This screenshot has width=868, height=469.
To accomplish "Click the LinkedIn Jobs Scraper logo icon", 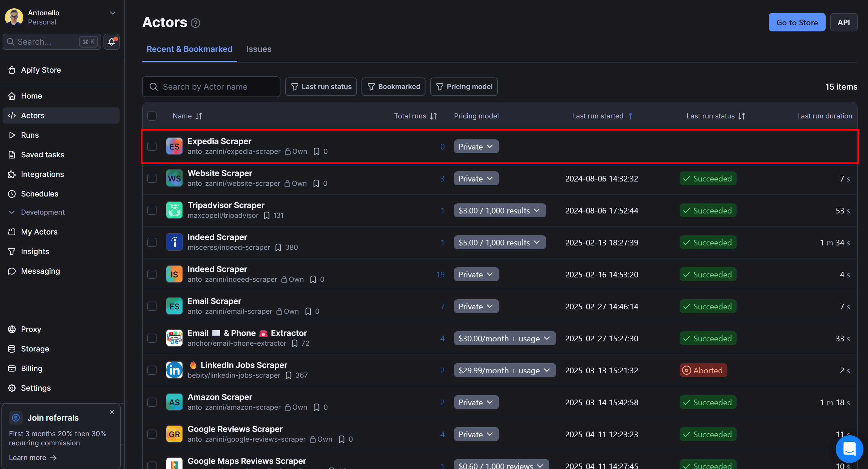I will pyautogui.click(x=174, y=370).
